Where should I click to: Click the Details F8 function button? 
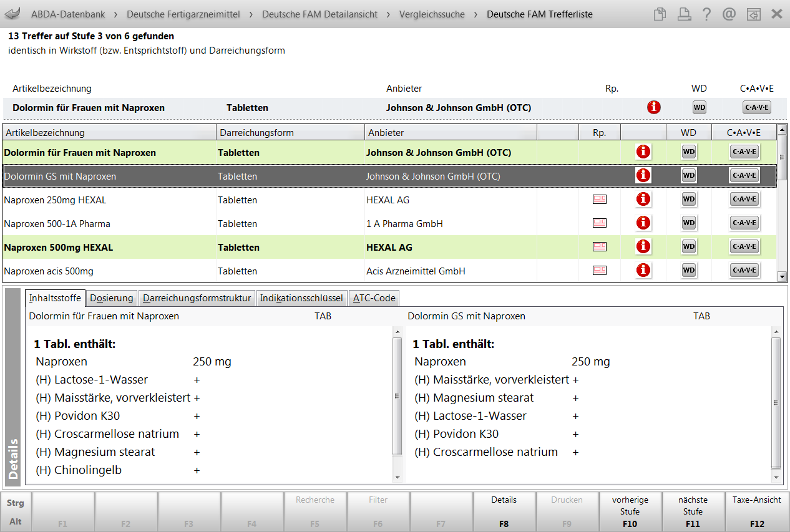[504, 511]
